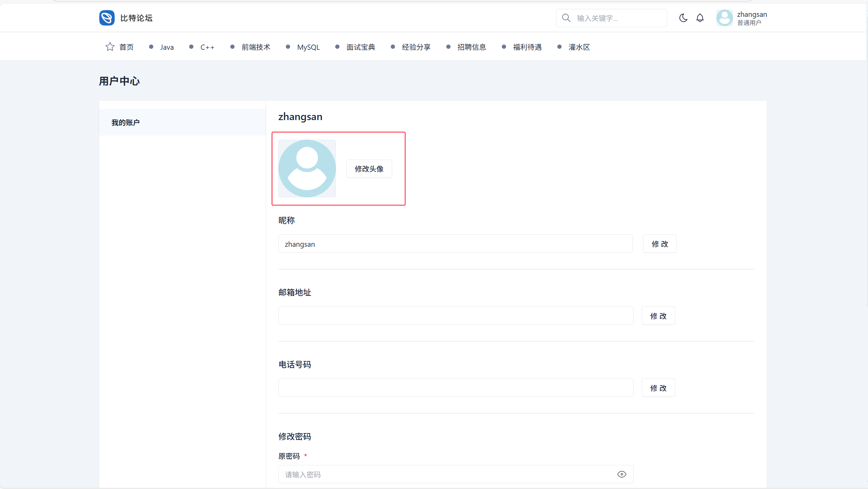Toggle dark mode moon icon

click(x=683, y=18)
